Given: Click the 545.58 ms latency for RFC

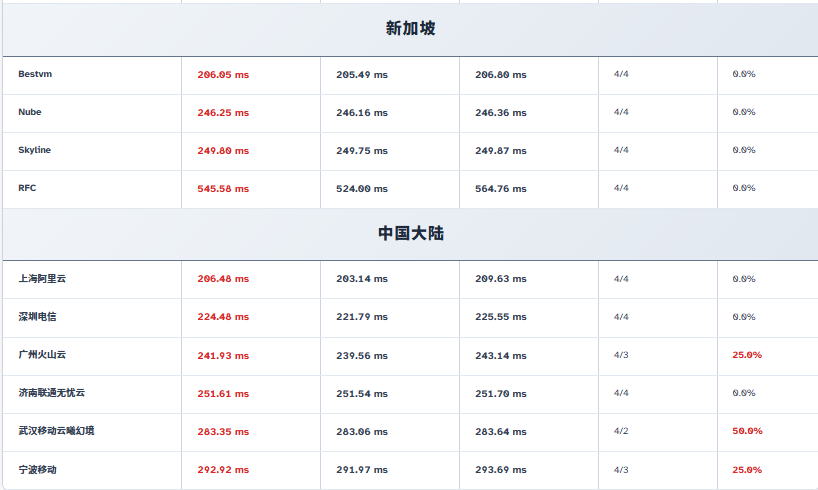Looking at the screenshot, I should point(223,188).
